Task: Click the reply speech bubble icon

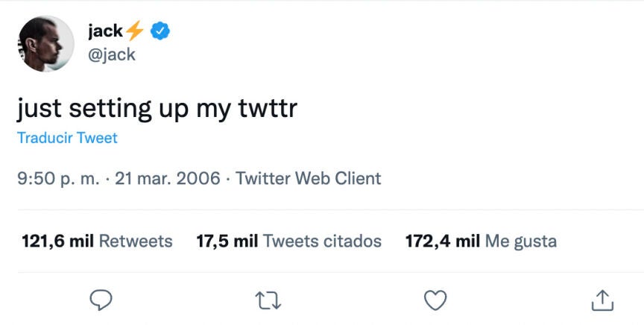Action: click(x=101, y=300)
